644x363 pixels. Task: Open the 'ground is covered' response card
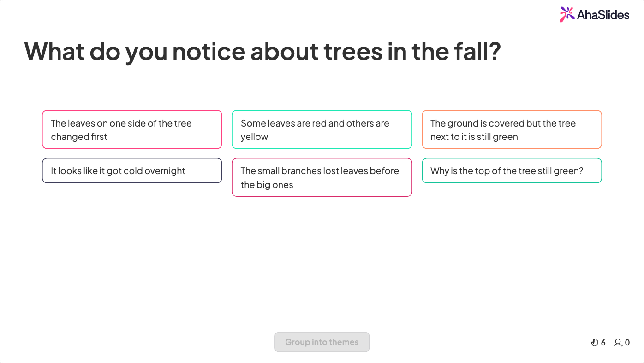(x=512, y=129)
